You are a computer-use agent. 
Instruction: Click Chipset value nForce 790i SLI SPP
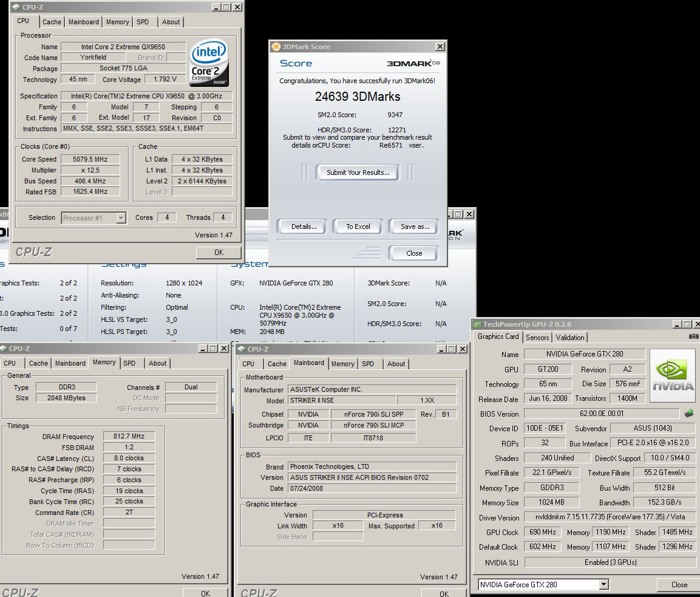(373, 414)
